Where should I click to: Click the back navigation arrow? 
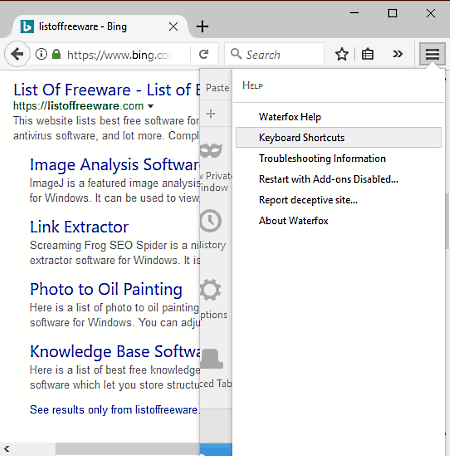pyautogui.click(x=17, y=54)
